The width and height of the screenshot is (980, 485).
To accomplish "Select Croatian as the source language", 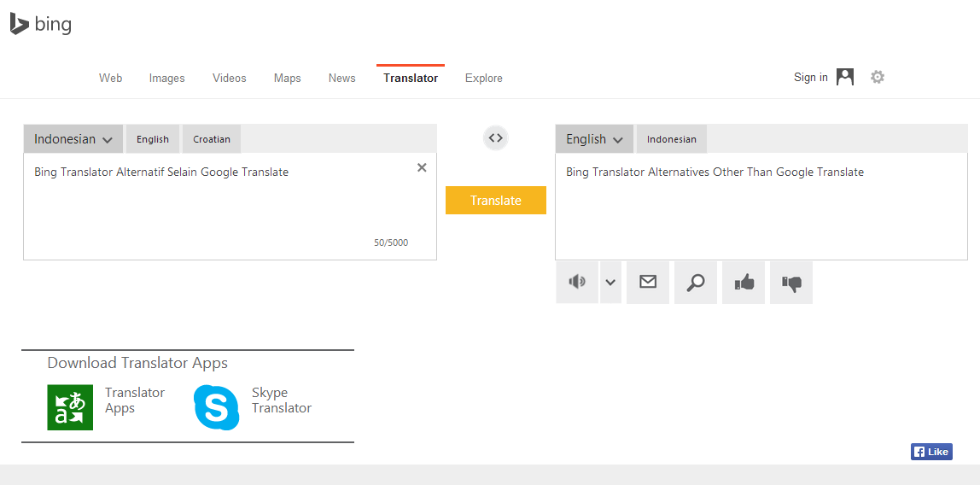I will 211,138.
